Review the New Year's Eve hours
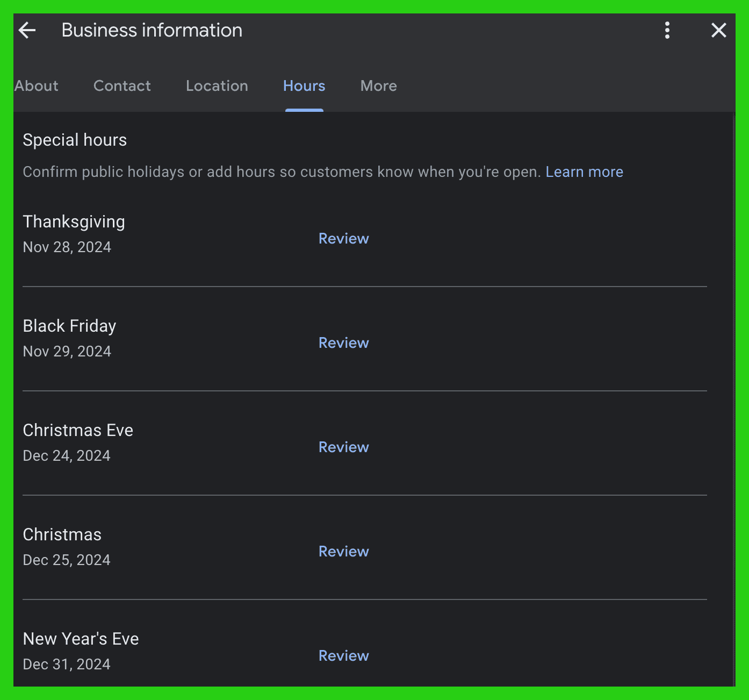 (343, 655)
